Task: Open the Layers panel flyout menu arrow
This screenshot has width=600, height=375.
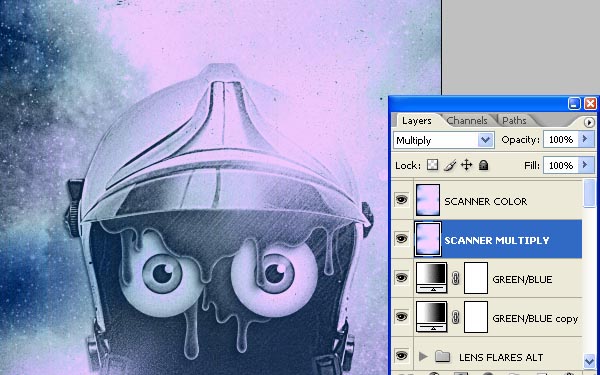Action: (x=589, y=122)
